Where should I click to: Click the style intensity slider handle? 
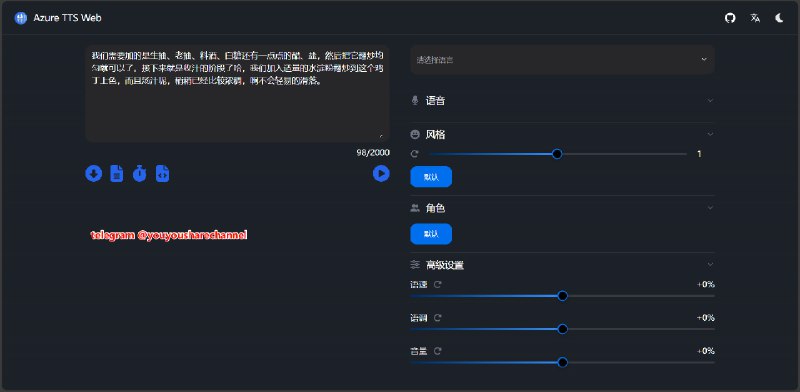point(557,154)
